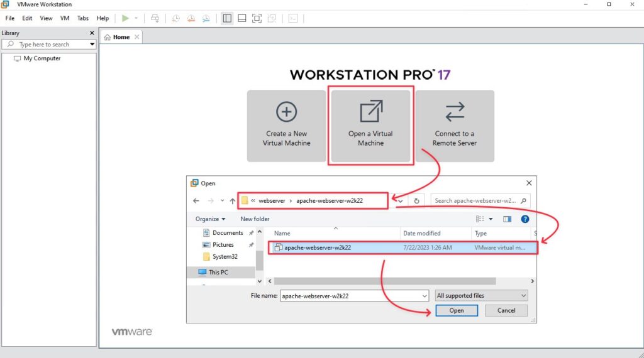Click the horizontal scrollbar in file list

[x=385, y=281]
